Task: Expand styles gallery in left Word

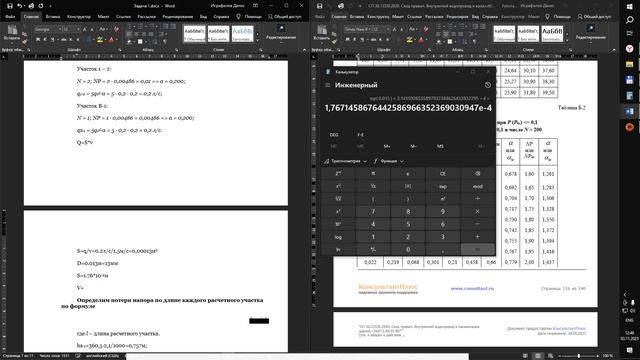Action: [x=258, y=40]
